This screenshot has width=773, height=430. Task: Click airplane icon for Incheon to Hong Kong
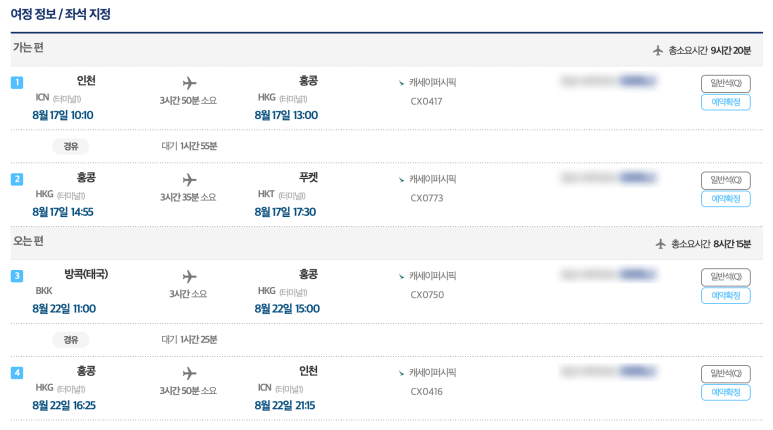(189, 83)
